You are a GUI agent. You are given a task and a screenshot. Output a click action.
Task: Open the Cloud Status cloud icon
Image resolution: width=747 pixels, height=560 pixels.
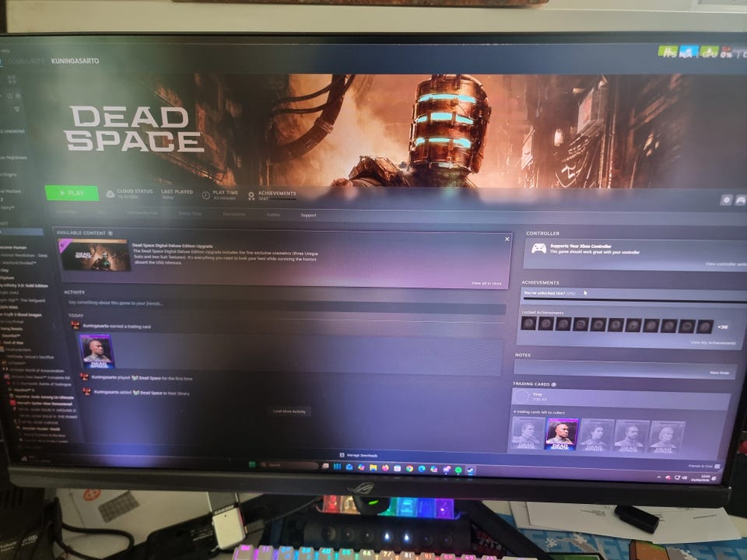(x=110, y=194)
